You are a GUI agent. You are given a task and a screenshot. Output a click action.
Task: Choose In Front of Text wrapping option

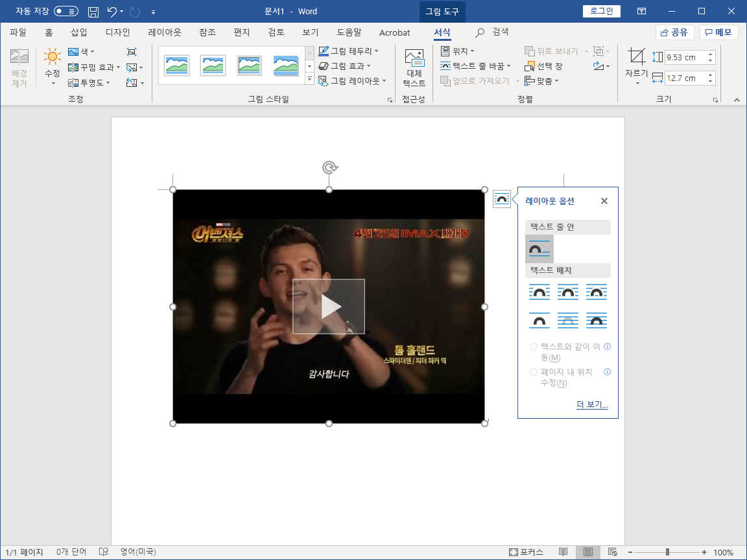(597, 320)
